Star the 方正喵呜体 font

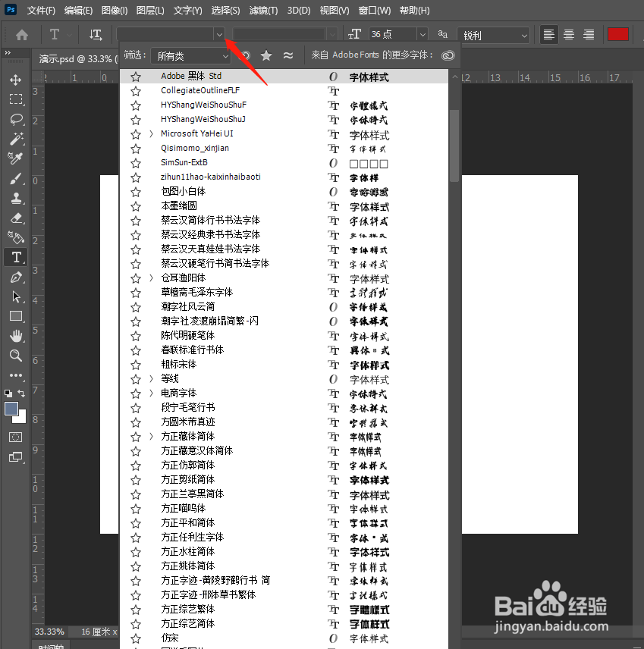point(136,509)
